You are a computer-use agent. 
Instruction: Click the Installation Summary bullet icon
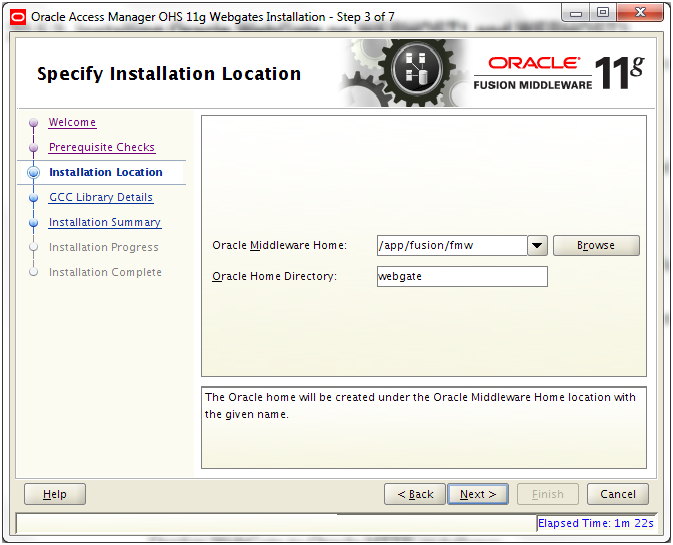coord(33,223)
